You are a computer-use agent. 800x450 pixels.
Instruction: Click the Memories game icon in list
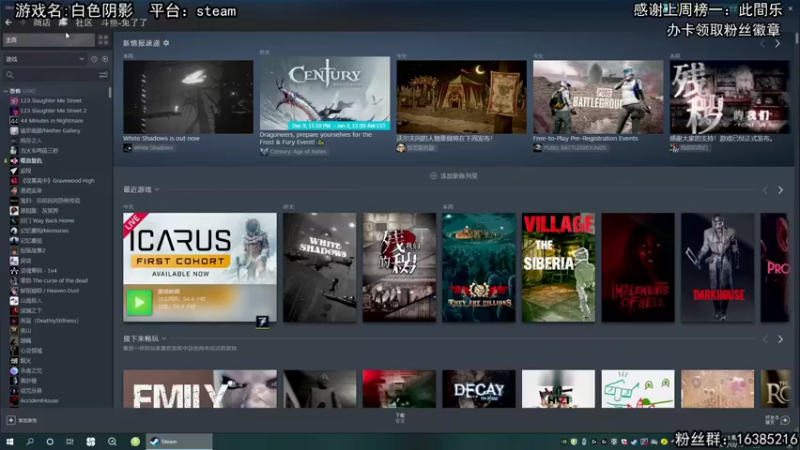pos(14,231)
